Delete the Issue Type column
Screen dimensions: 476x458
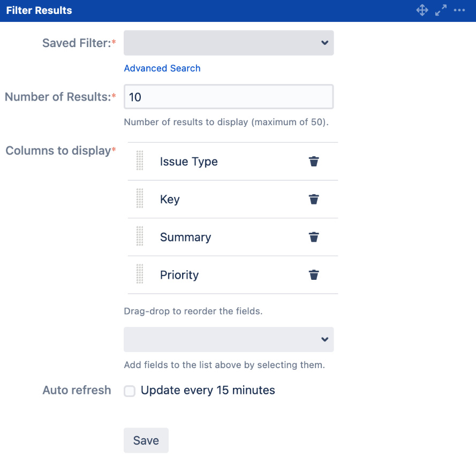pyautogui.click(x=314, y=162)
